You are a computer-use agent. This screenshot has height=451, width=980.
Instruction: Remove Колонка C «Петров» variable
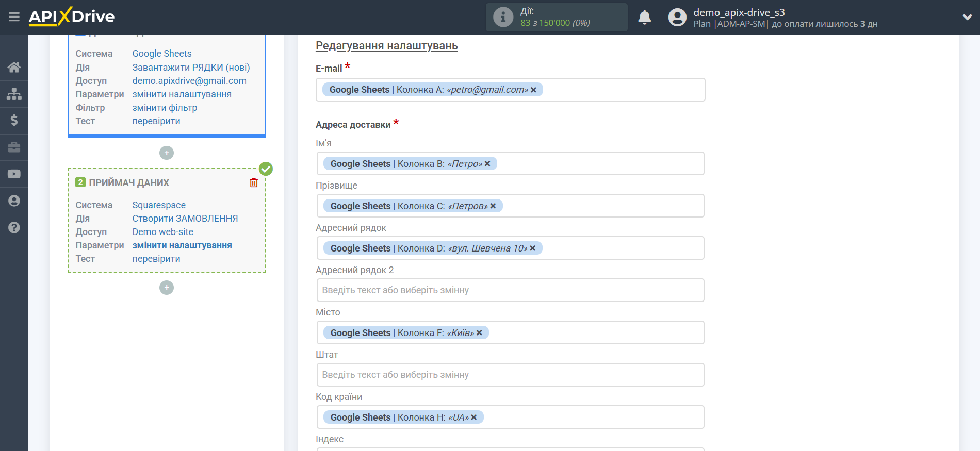tap(493, 206)
